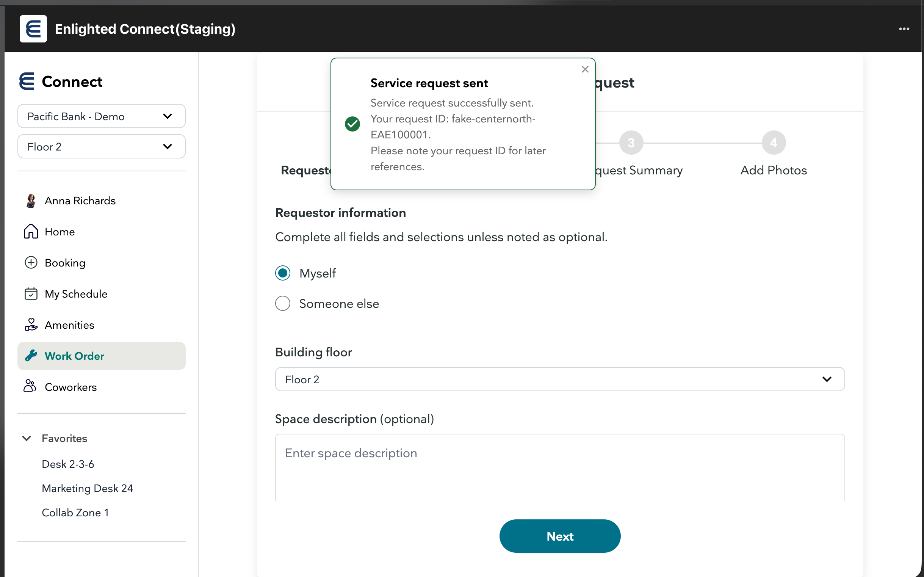Click the Connect logo in the sidebar

click(x=27, y=81)
